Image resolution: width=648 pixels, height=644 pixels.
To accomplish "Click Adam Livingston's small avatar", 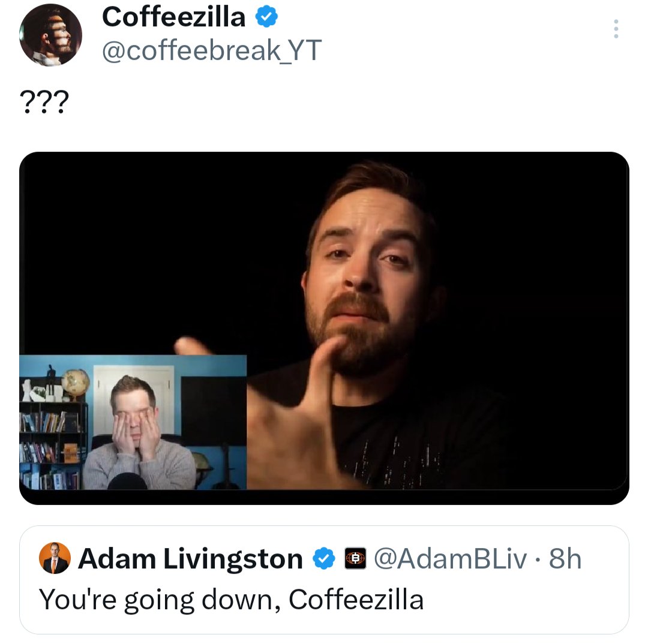I will coord(55,558).
